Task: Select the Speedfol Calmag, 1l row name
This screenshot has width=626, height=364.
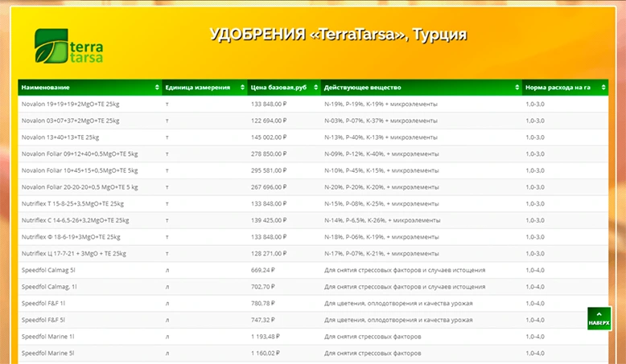Action: 49,287
